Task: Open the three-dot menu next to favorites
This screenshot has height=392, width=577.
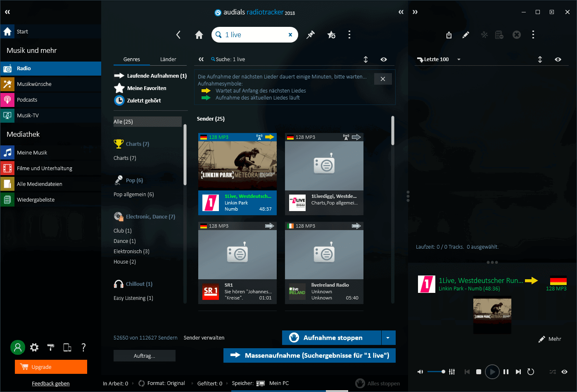Action: pyautogui.click(x=349, y=35)
